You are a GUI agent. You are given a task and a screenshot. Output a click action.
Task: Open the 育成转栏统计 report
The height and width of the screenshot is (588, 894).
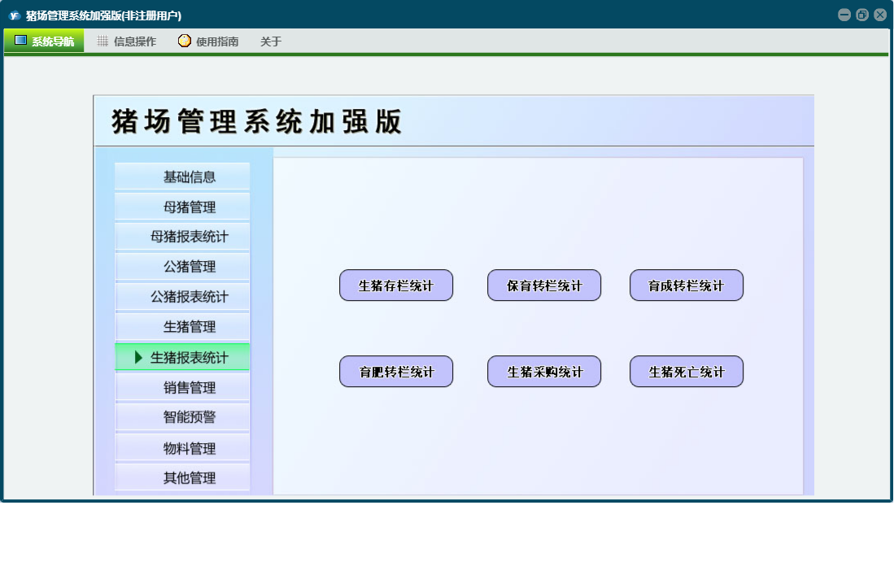(687, 285)
